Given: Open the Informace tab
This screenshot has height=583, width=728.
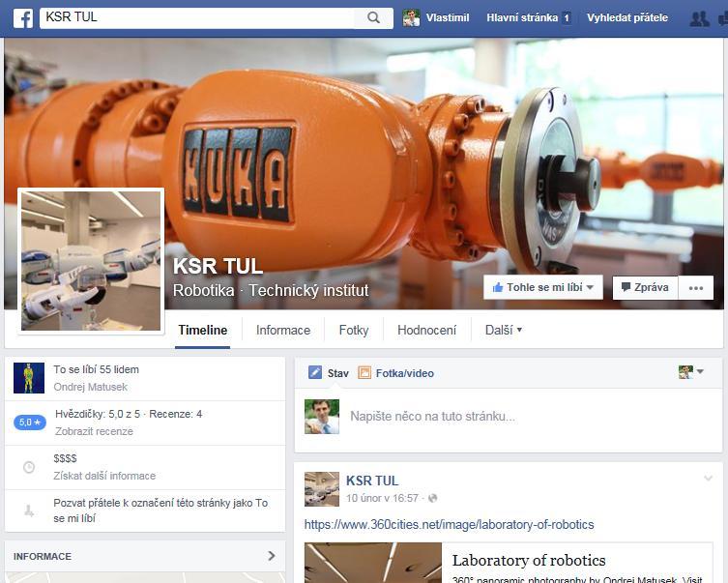Looking at the screenshot, I should point(283,330).
